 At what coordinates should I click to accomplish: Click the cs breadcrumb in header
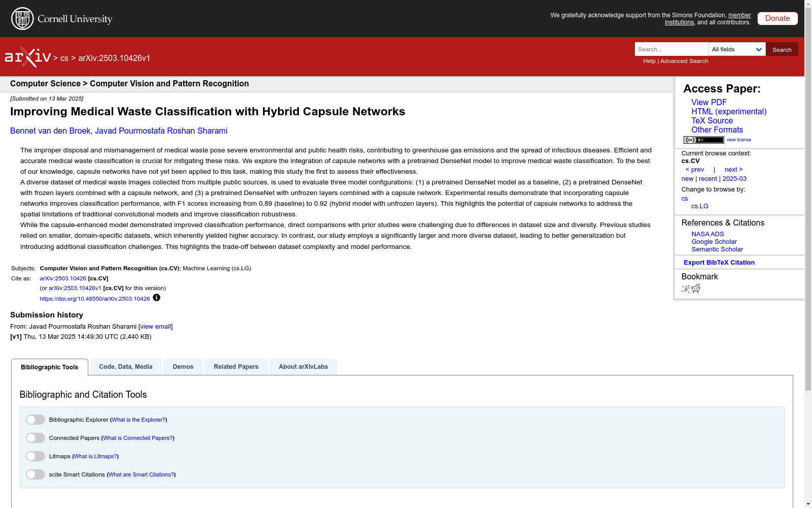64,58
